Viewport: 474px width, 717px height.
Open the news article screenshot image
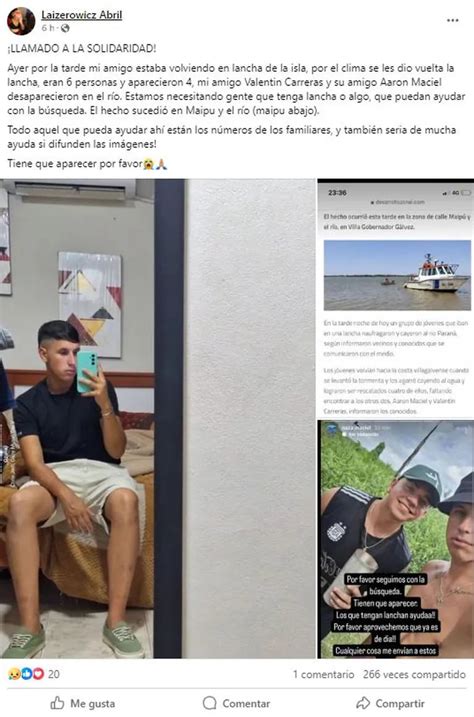point(396,298)
